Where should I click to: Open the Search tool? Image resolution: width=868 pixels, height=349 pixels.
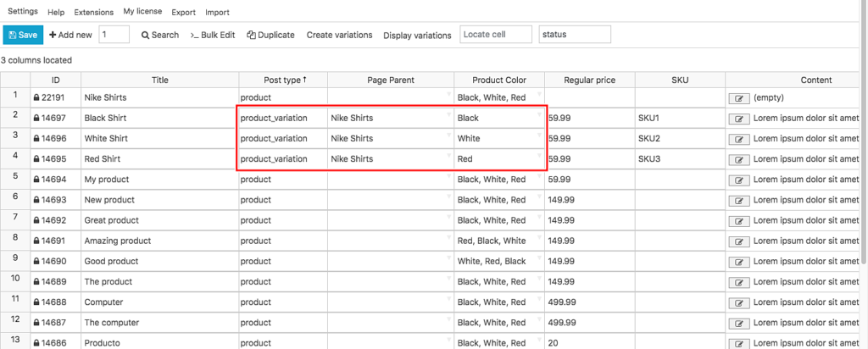click(x=160, y=35)
